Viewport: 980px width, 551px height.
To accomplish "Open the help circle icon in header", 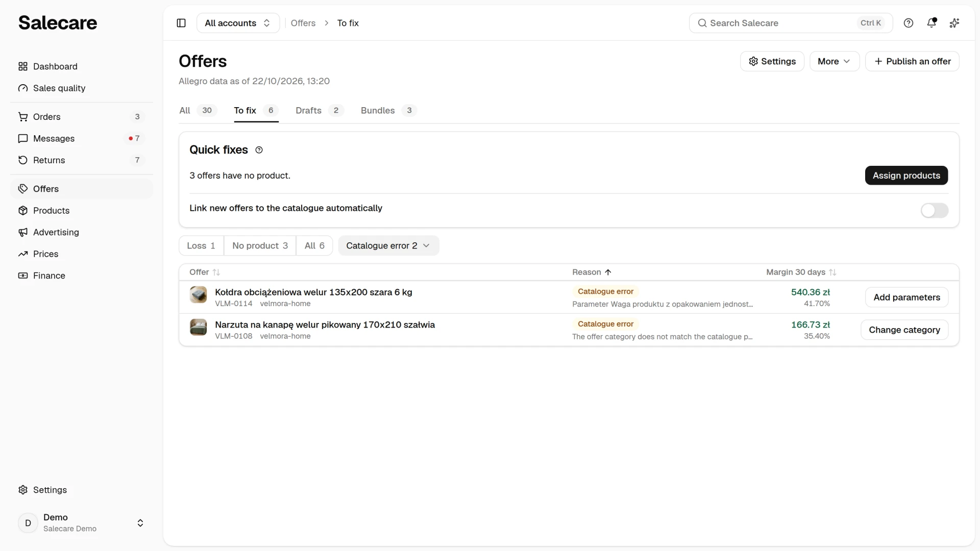I will (x=909, y=23).
